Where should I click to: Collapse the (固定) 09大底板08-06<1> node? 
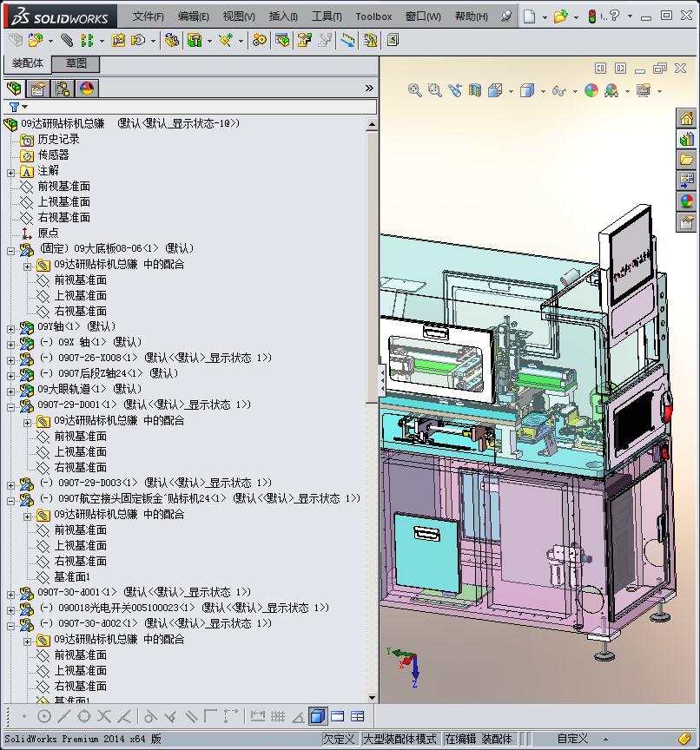point(10,251)
